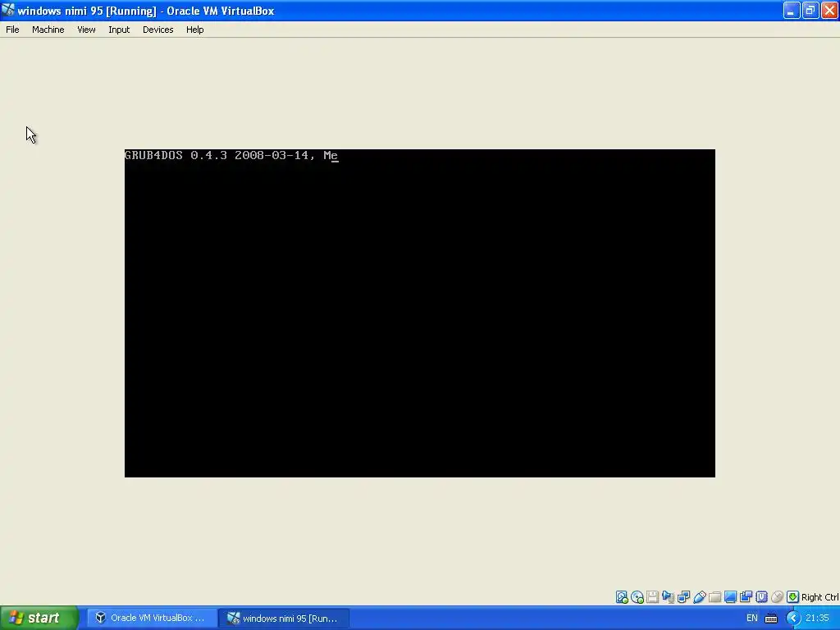Restore down the VirtualBox VM window
840x630 pixels.
810,10
